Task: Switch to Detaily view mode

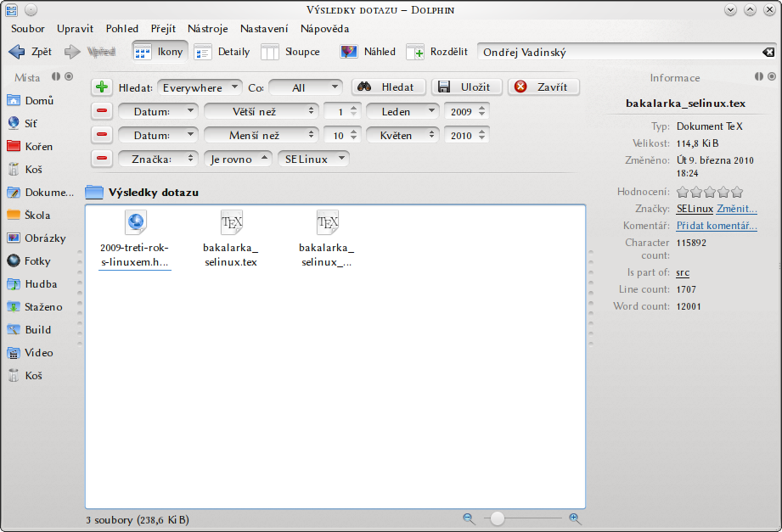Action: 222,52
